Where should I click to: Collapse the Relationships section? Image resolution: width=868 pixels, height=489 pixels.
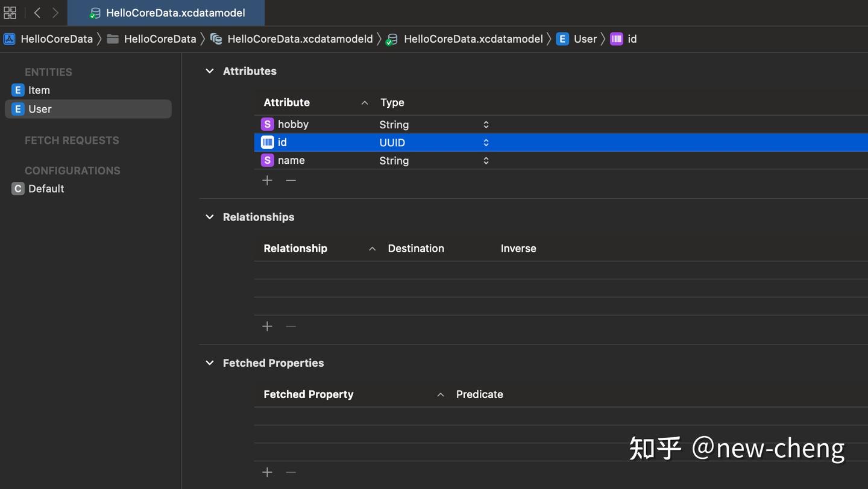coord(210,217)
